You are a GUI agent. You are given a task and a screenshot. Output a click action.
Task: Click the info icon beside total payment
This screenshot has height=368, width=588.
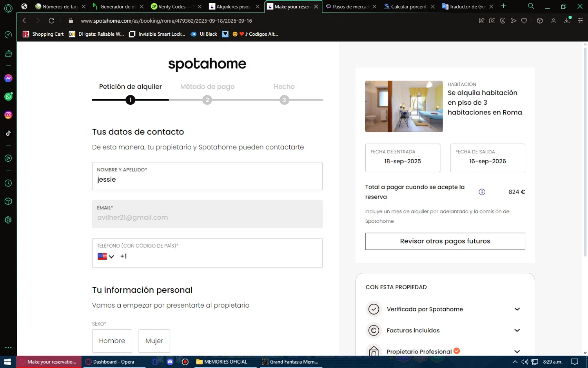tap(482, 192)
